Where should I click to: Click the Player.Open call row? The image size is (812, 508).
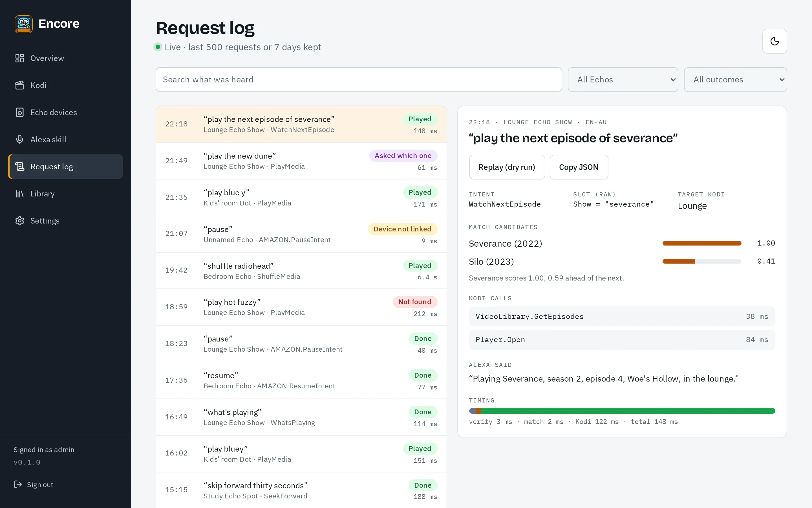622,340
